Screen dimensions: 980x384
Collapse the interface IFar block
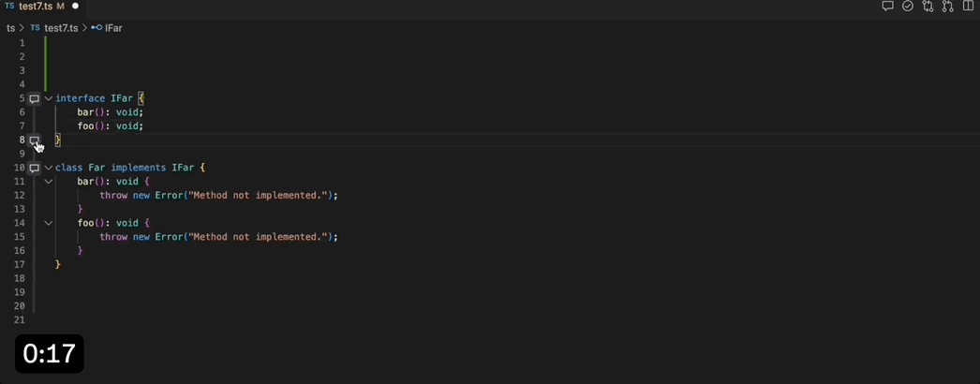point(48,98)
